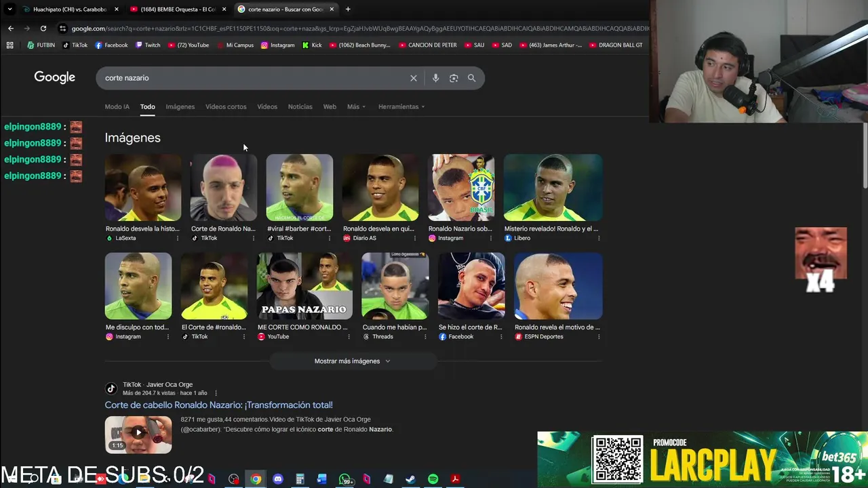868x488 pixels.
Task: Expand Mostrar más imágenes
Action: (x=353, y=361)
